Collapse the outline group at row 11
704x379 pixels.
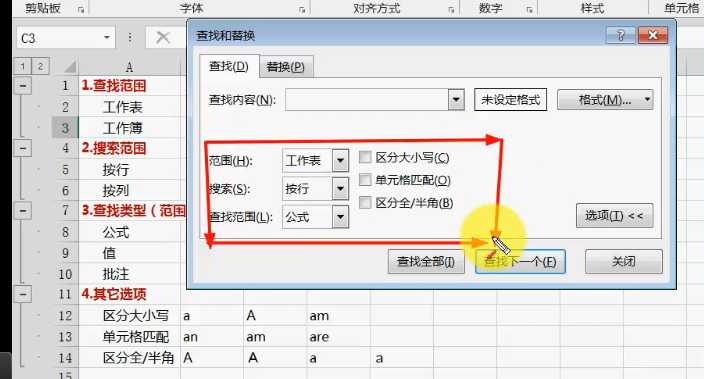pyautogui.click(x=22, y=294)
